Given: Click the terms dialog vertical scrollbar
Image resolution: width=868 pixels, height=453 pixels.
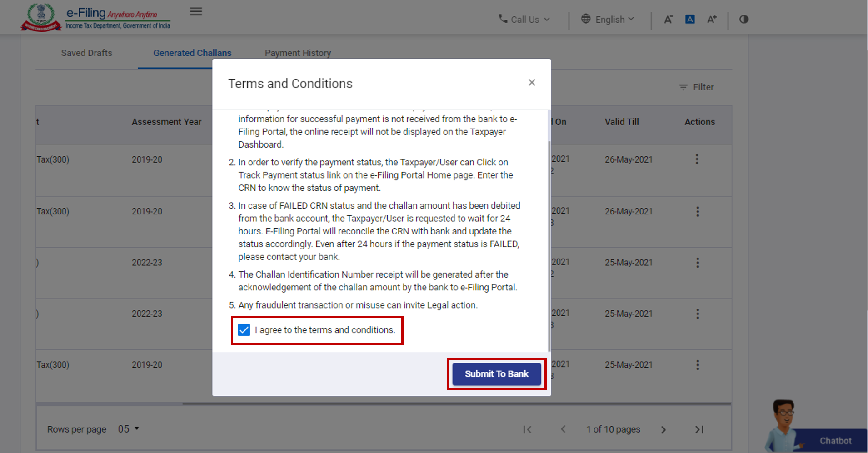Looking at the screenshot, I should coord(549,245).
